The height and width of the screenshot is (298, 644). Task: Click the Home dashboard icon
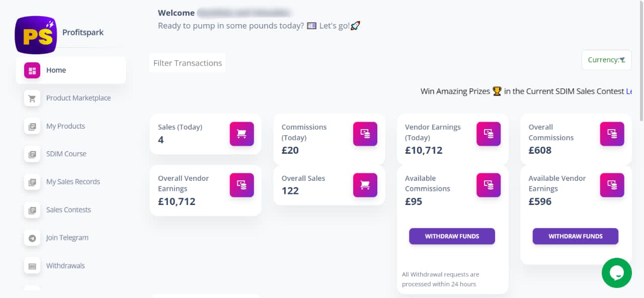(32, 70)
